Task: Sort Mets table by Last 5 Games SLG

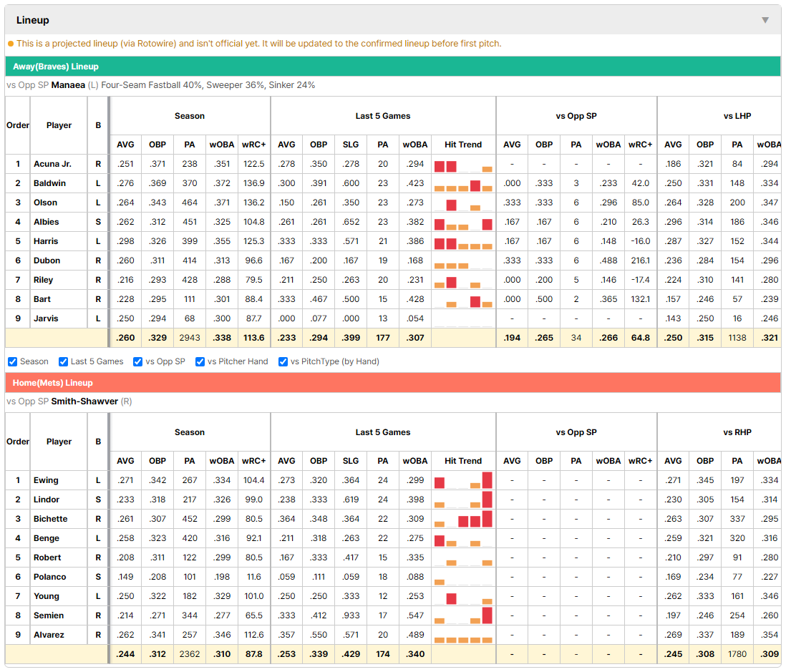Action: click(351, 461)
